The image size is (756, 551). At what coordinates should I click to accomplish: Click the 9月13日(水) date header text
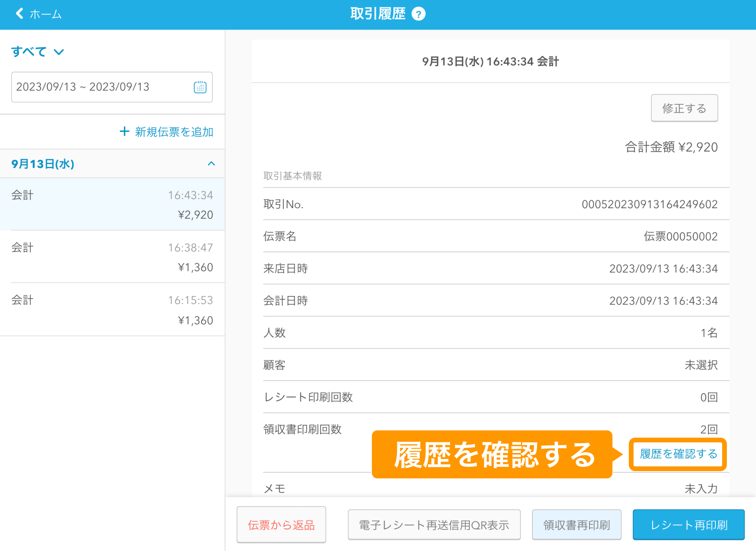(x=43, y=164)
